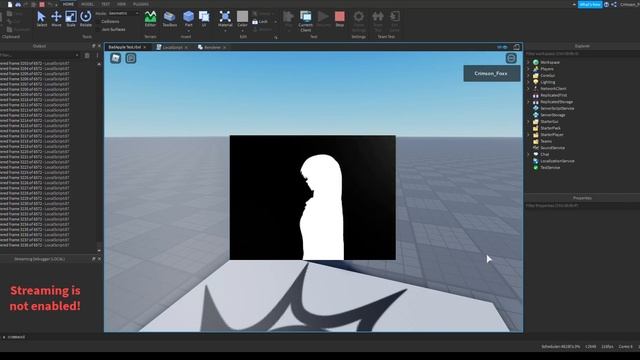Open the Material dropdown arrow
Image resolution: width=640 pixels, height=360 pixels.
[x=225, y=30]
